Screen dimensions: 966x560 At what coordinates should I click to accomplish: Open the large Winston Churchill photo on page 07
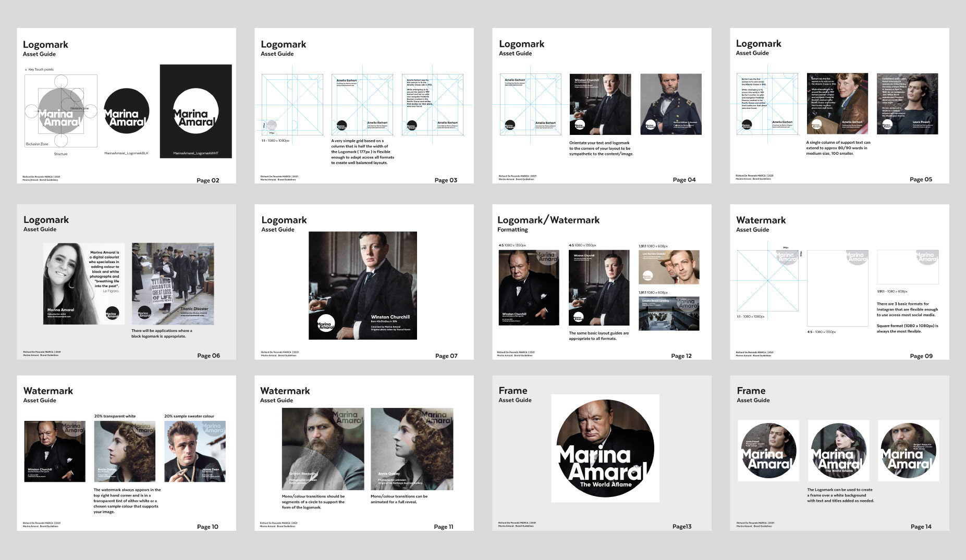tap(363, 285)
